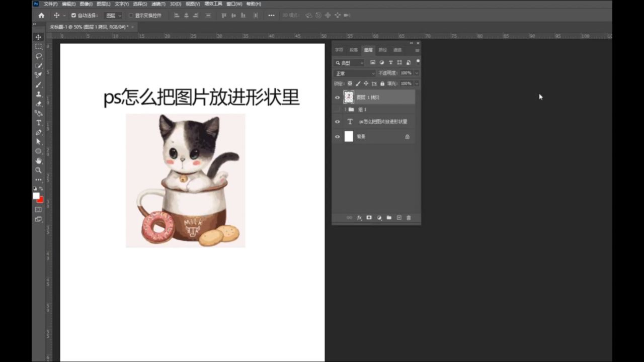This screenshot has height=362, width=644.
Task: Collapse the panel with double-arrow icon
Action: pyautogui.click(x=411, y=43)
